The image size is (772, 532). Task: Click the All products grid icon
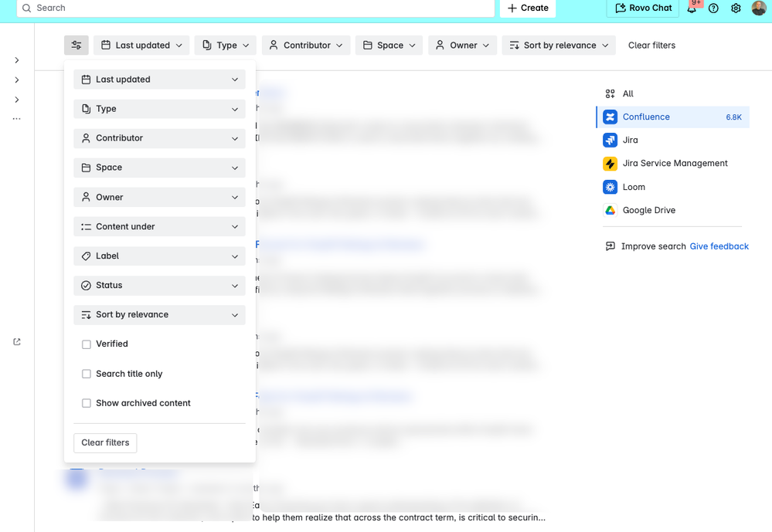point(610,93)
